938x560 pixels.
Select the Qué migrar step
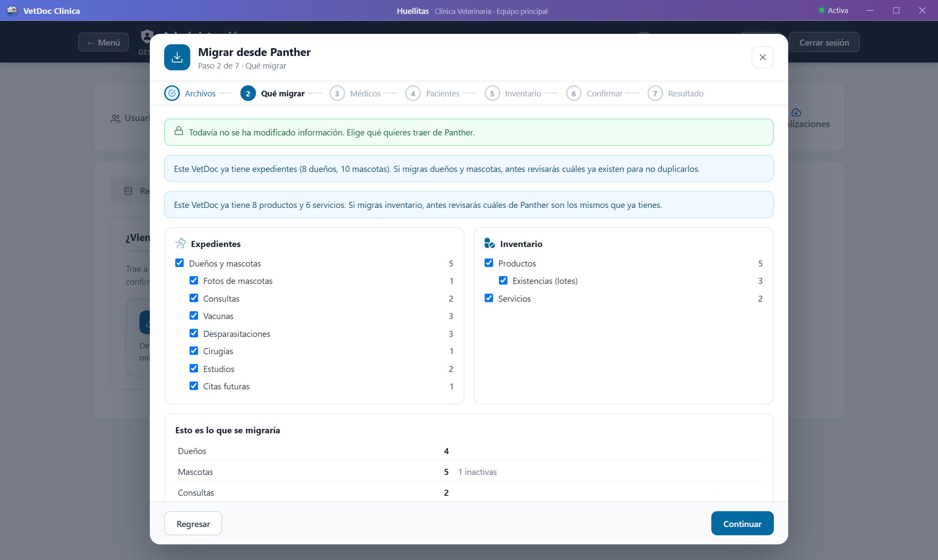pyautogui.click(x=272, y=93)
